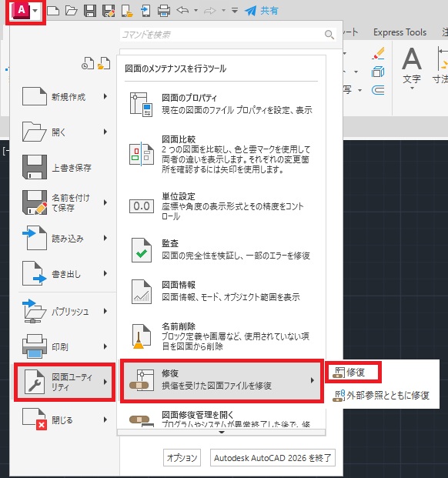The height and width of the screenshot is (478, 448).
Task: Open the Customize Quick Access Toolbar dropdown
Action: [x=235, y=11]
